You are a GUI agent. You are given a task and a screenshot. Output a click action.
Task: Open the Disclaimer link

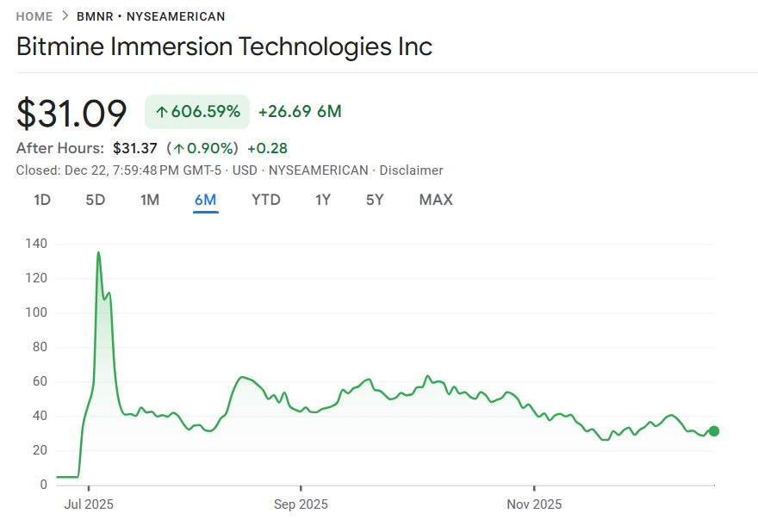[x=411, y=170]
